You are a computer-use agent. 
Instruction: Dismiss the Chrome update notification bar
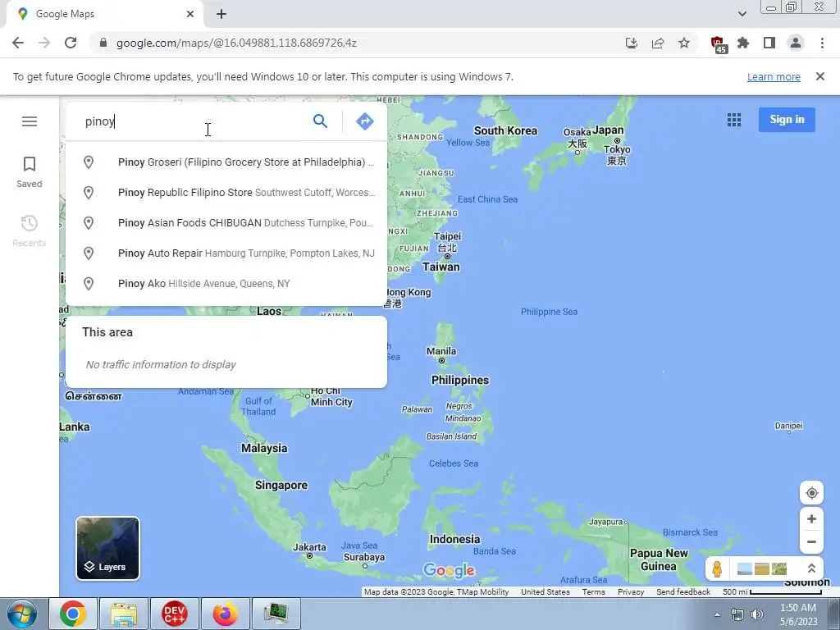820,76
